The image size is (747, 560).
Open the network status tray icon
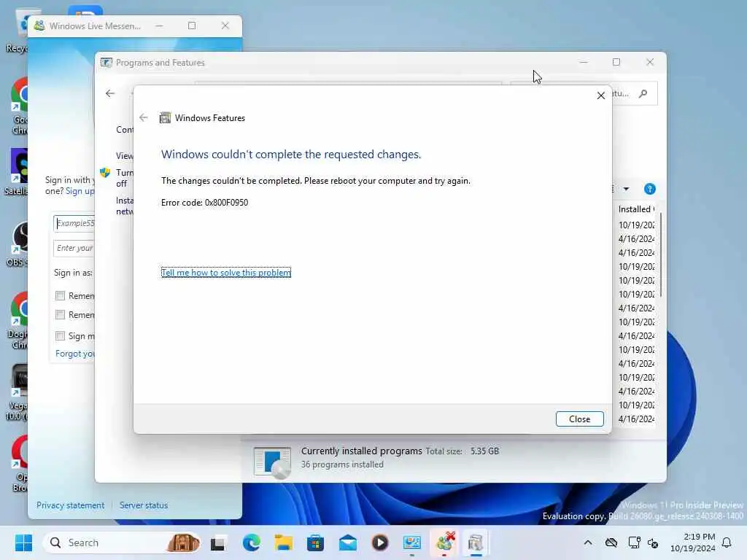point(634,542)
